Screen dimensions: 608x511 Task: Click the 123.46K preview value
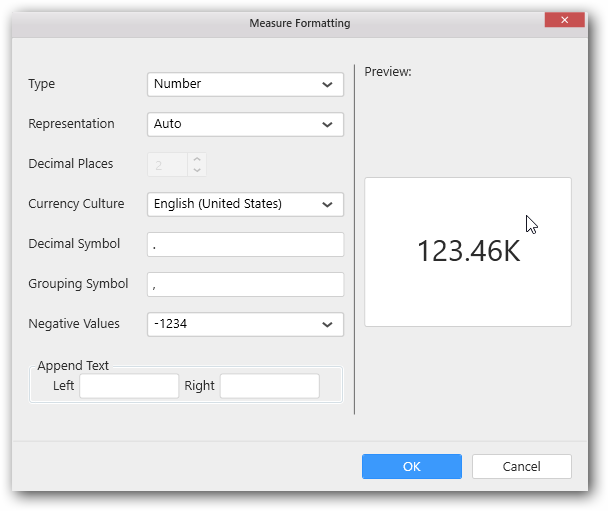coord(468,251)
